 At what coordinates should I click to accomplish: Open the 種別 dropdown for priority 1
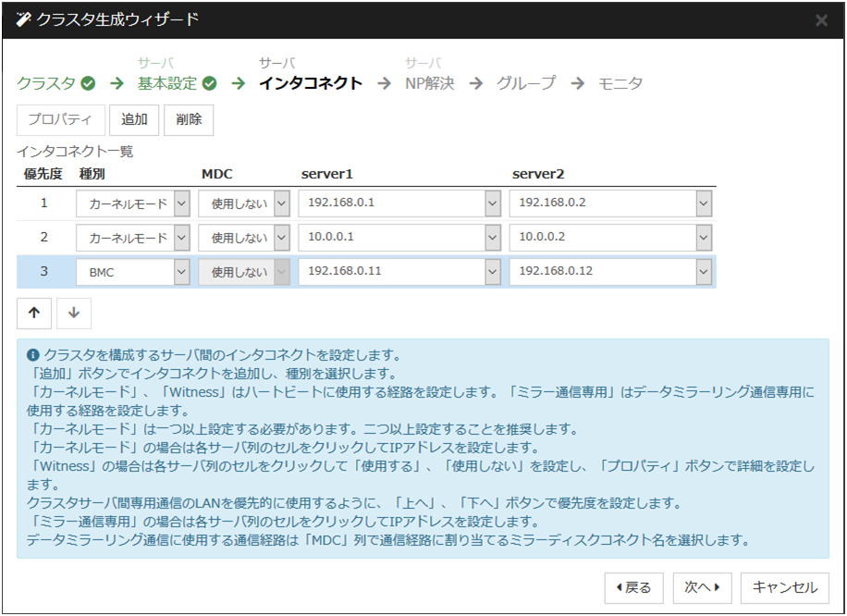click(181, 203)
